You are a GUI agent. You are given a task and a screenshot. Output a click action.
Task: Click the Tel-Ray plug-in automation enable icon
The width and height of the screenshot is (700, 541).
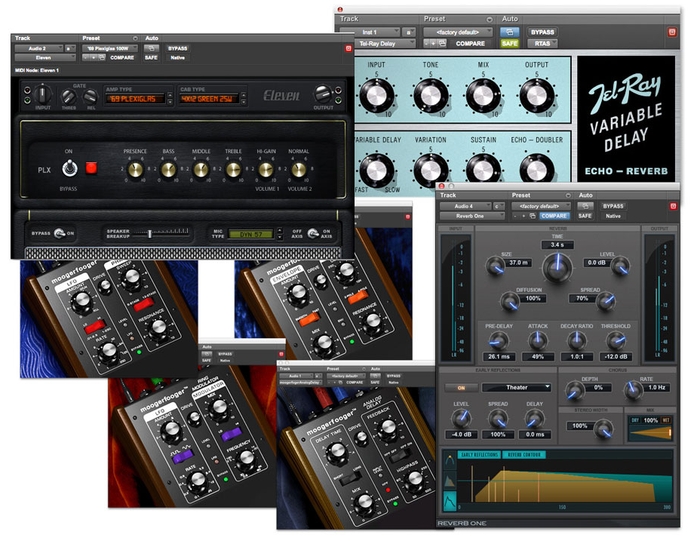(x=509, y=32)
